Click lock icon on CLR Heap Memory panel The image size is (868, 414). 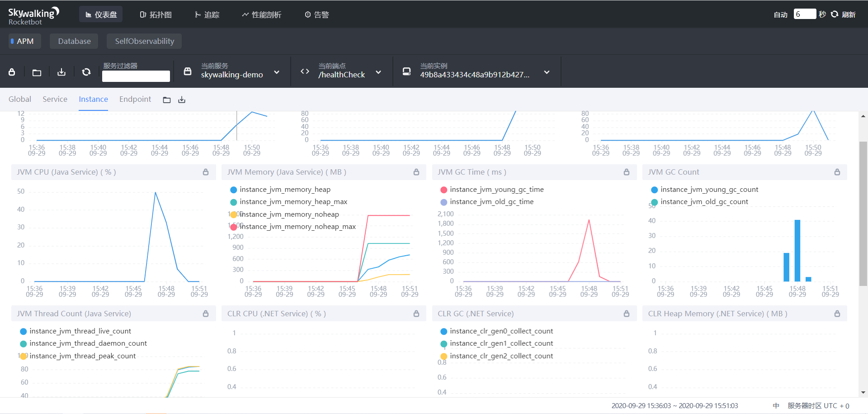(x=837, y=314)
